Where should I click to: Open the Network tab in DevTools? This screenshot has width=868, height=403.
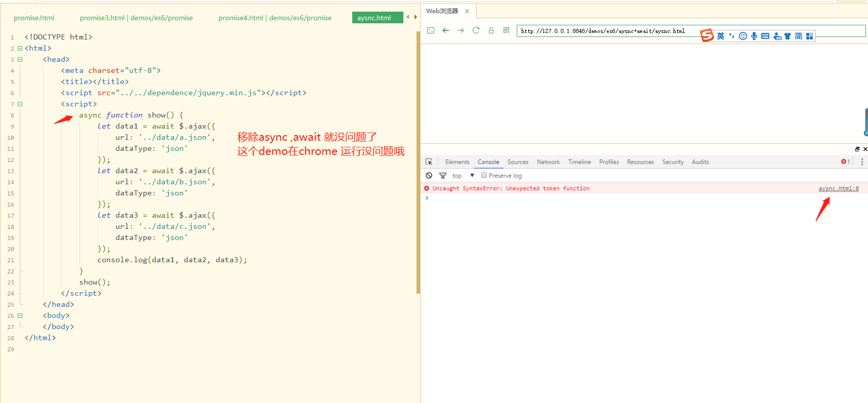click(x=548, y=162)
